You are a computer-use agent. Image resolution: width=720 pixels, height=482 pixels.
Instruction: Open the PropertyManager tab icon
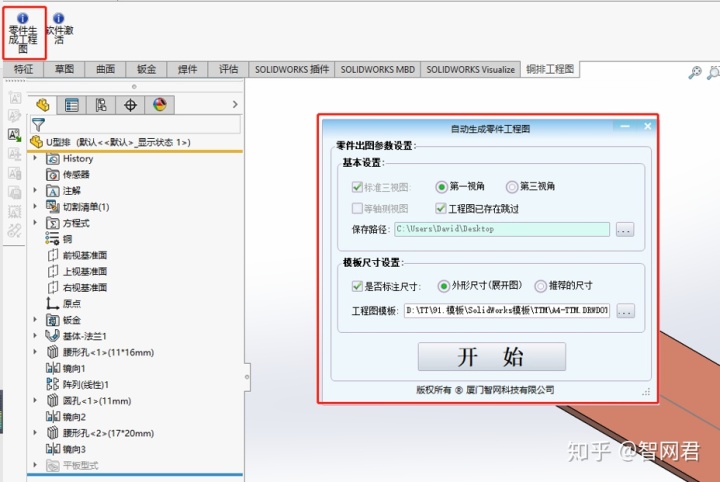pyautogui.click(x=72, y=105)
